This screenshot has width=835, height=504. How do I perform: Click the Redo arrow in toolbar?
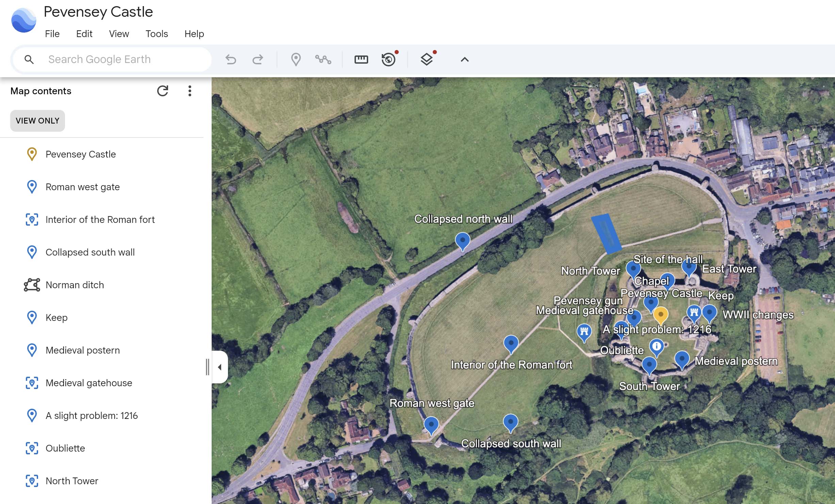[258, 60]
